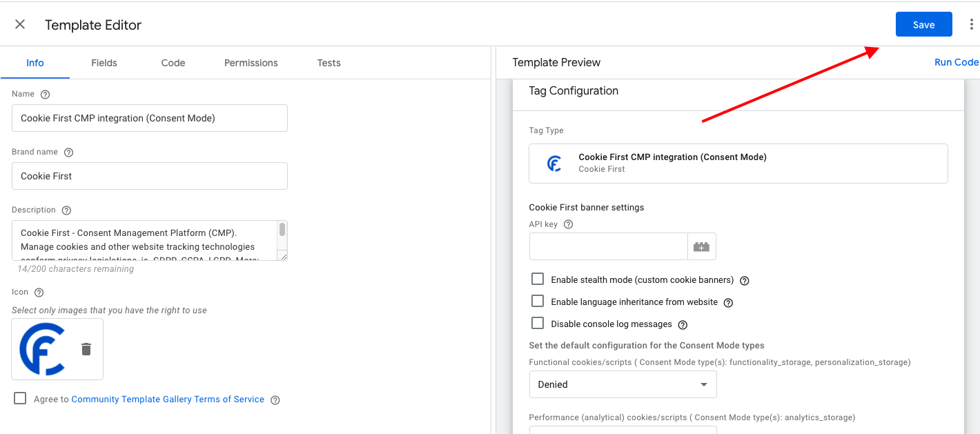
Task: Check Agree to Community Template Gallery Terms
Action: 20,398
